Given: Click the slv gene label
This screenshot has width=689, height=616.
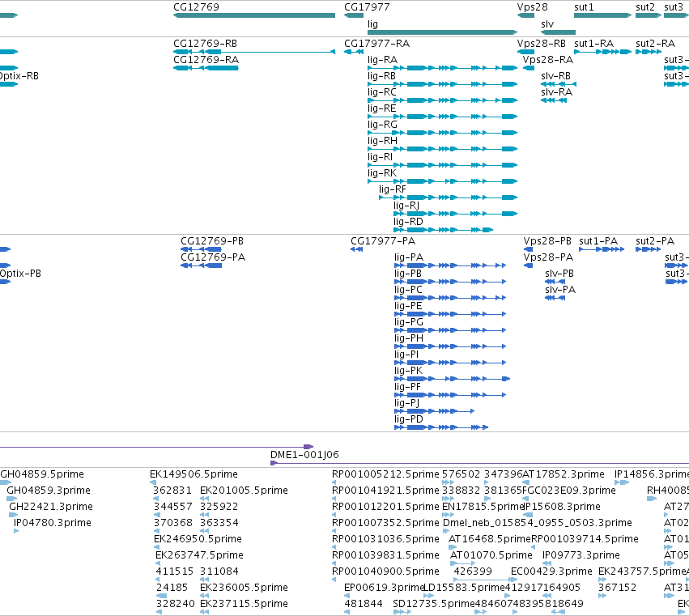Looking at the screenshot, I should pyautogui.click(x=547, y=24).
